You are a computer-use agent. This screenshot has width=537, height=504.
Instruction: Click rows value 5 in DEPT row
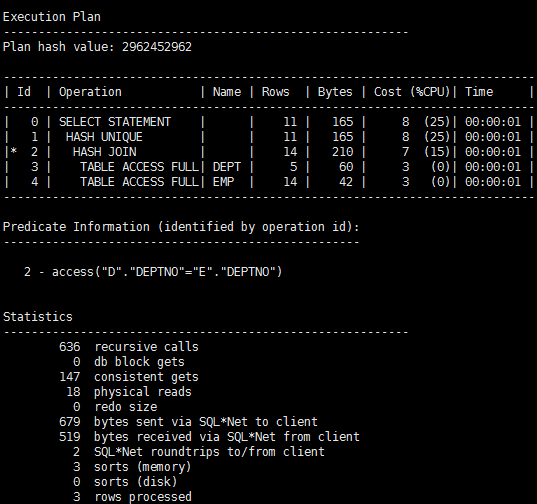click(x=294, y=167)
